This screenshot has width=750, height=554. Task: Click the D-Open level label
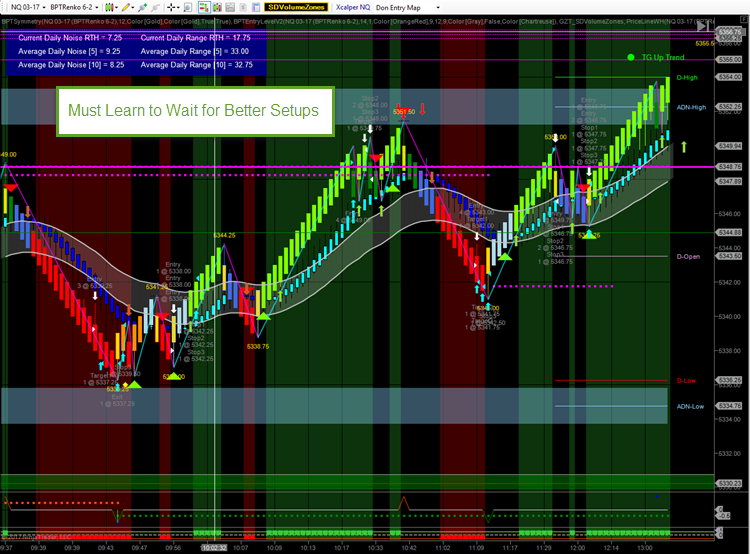pyautogui.click(x=688, y=256)
